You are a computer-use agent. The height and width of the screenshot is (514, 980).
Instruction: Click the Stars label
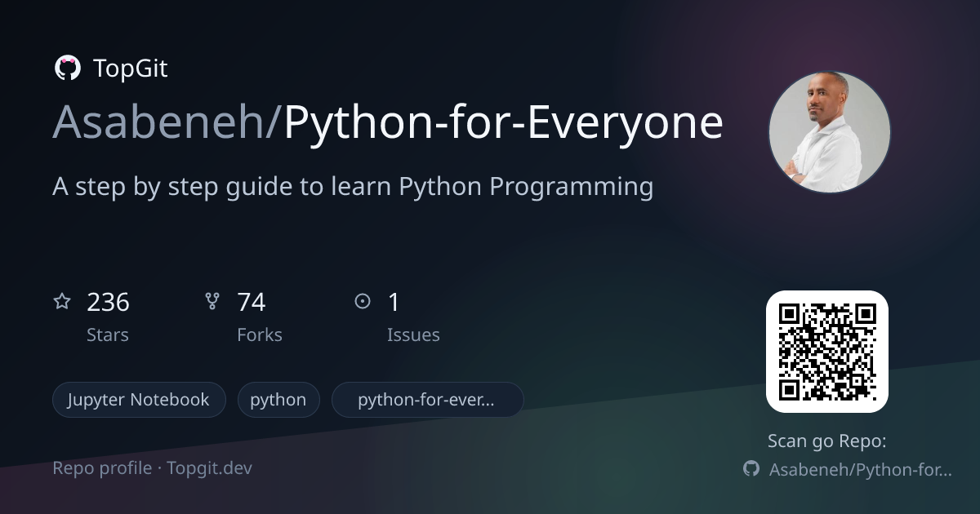108,335
